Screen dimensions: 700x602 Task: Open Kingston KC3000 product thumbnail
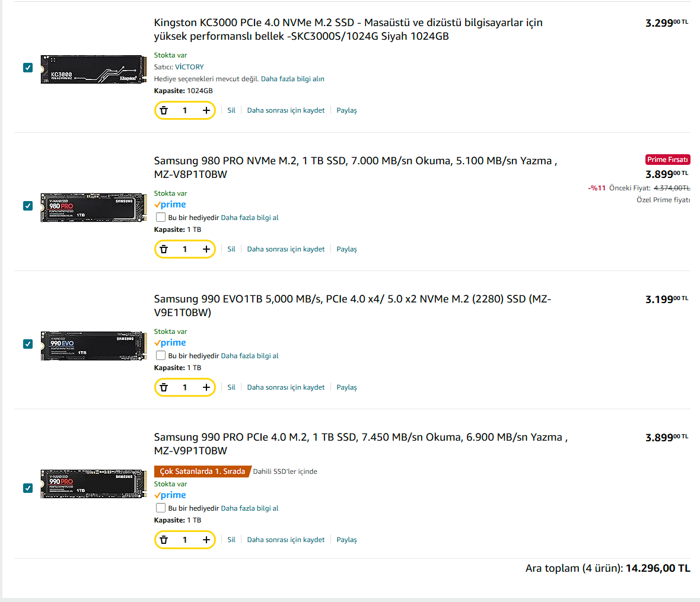point(93,69)
